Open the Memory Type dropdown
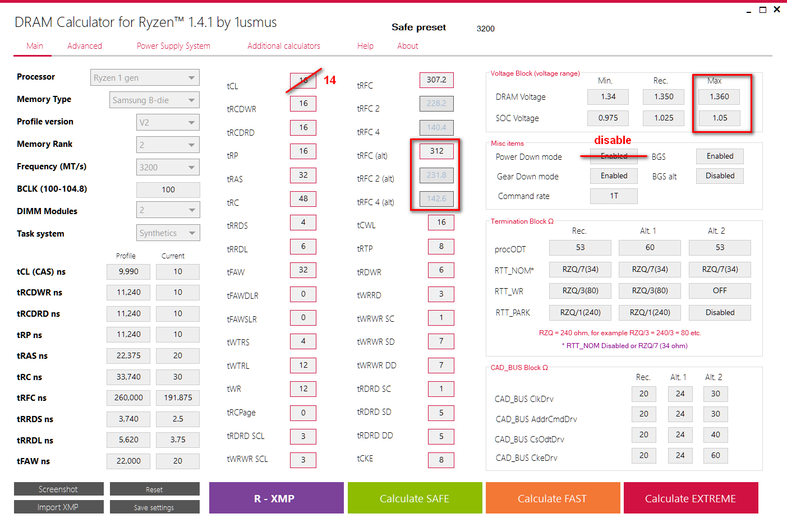 tap(154, 100)
